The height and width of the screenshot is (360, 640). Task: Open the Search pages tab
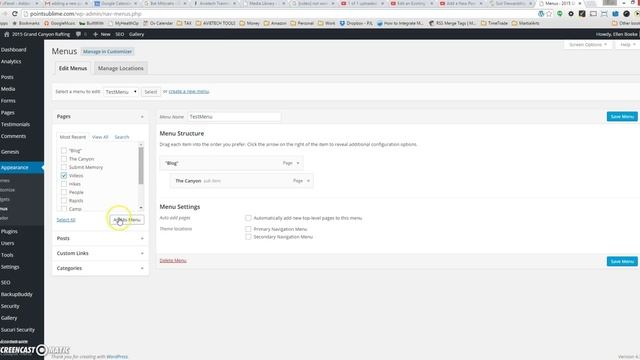(x=122, y=137)
